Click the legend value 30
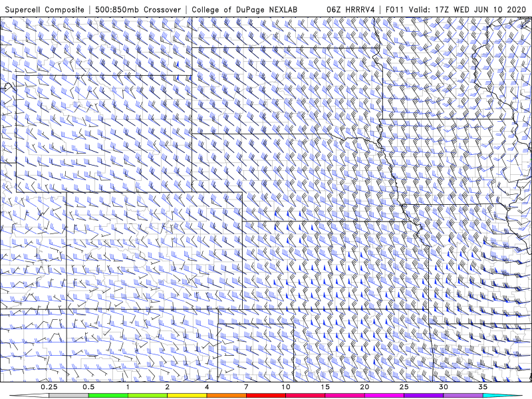This screenshot has height=399, width=532. coord(444,387)
